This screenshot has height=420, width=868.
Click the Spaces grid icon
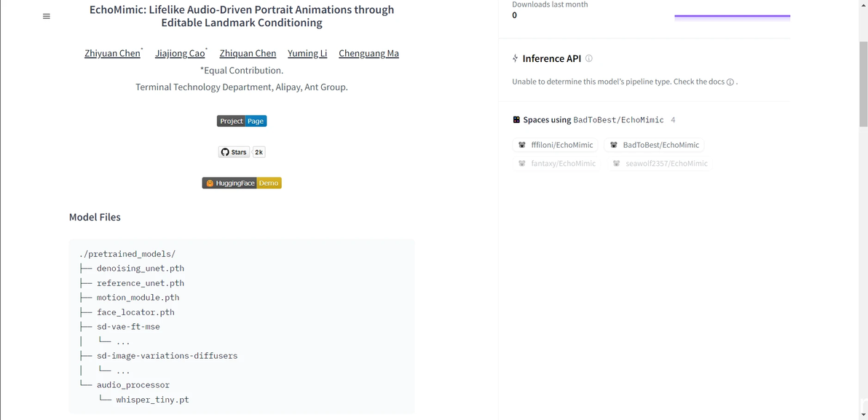coord(516,119)
